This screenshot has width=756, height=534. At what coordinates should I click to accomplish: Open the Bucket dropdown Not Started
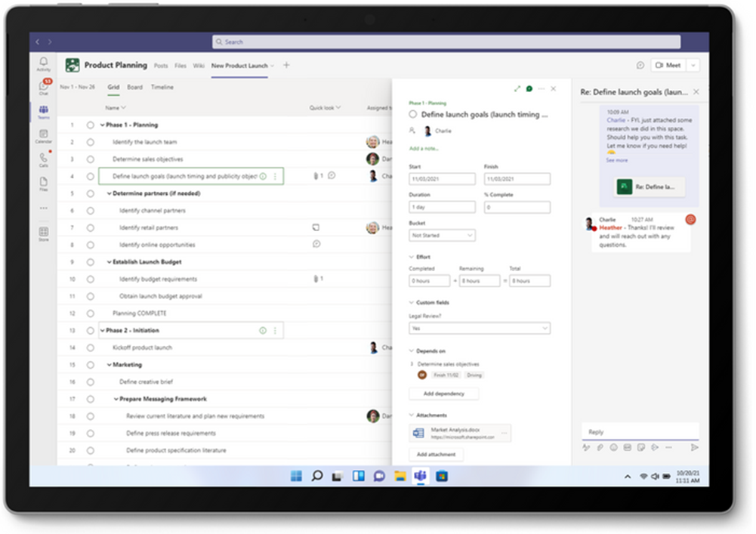442,236
